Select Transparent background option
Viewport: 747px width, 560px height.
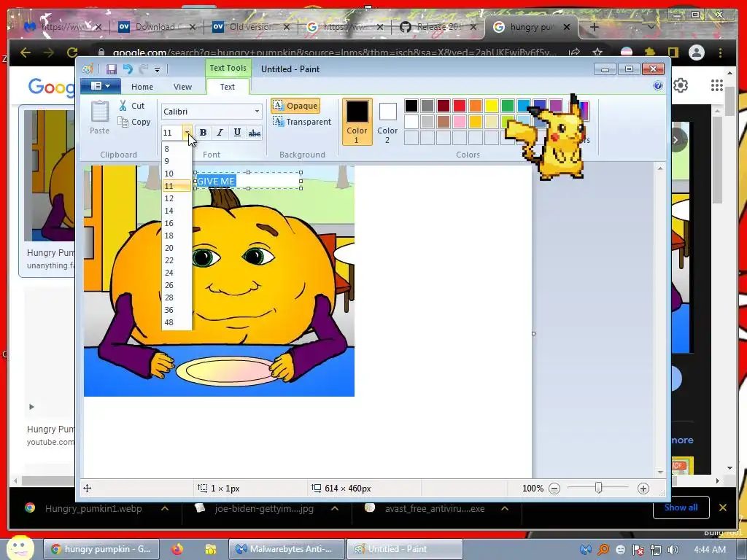tap(302, 122)
